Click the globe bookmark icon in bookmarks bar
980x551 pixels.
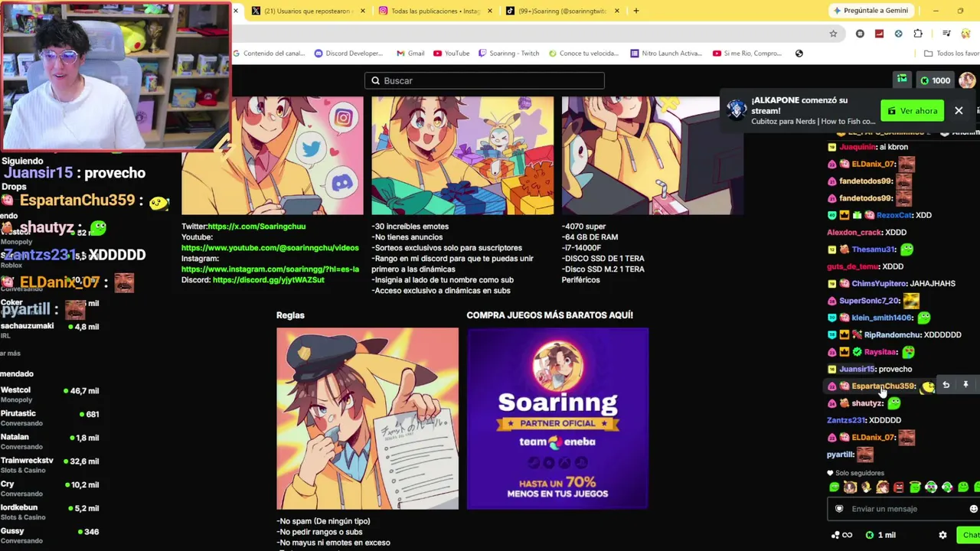tap(799, 54)
